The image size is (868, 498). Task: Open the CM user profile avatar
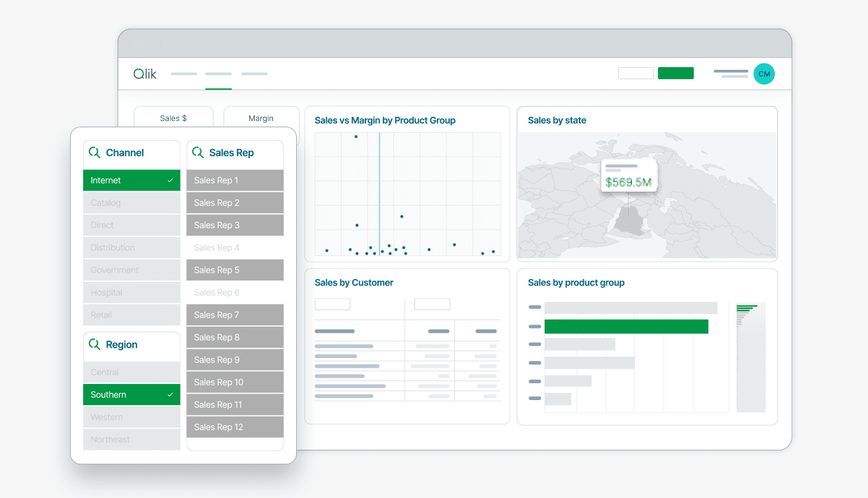[x=764, y=73]
